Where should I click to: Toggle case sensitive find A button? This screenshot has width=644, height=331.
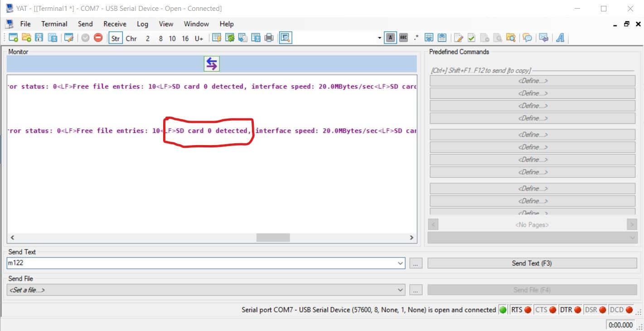coord(390,38)
